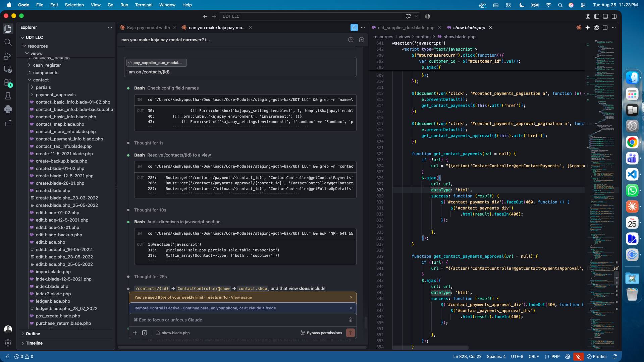Toggle Bypass permissions mode
This screenshot has height=362, width=644.
pyautogui.click(x=321, y=333)
